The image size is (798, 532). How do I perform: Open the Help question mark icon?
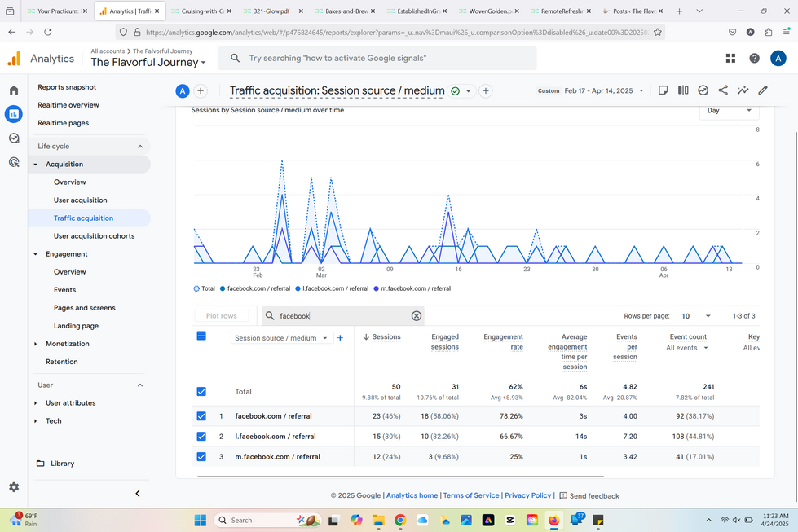754,59
